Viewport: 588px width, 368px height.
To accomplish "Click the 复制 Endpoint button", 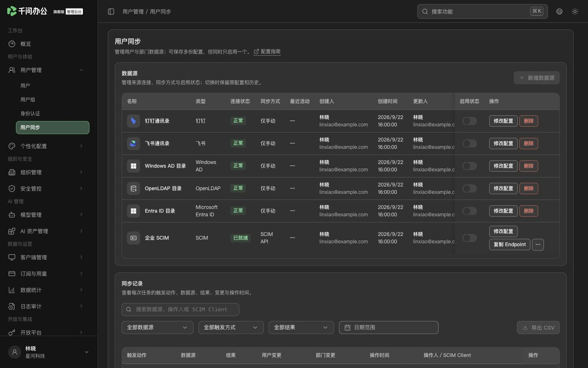I will click(x=510, y=245).
